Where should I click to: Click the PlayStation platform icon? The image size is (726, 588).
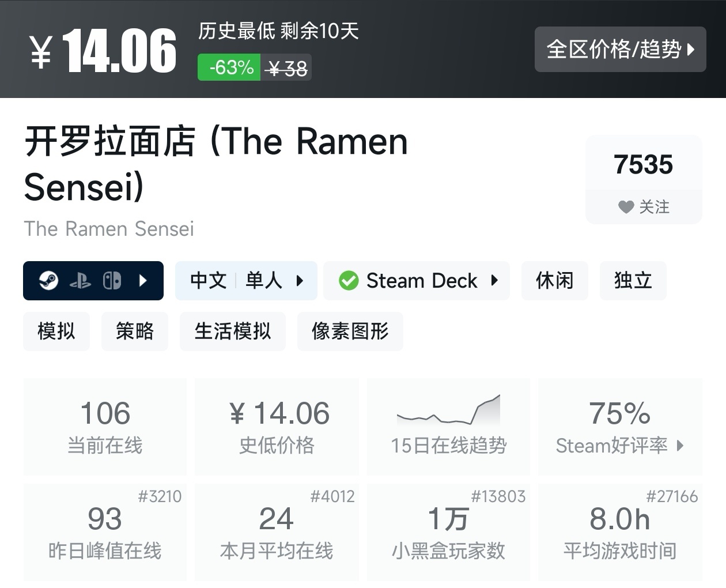tap(80, 281)
